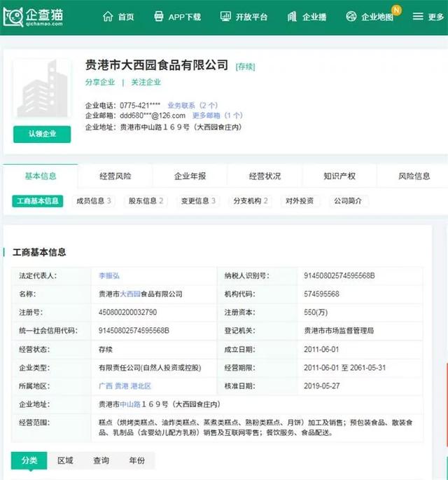This screenshot has height=480, width=448.
Task: Select the 年份 bottom tab
Action: click(136, 460)
